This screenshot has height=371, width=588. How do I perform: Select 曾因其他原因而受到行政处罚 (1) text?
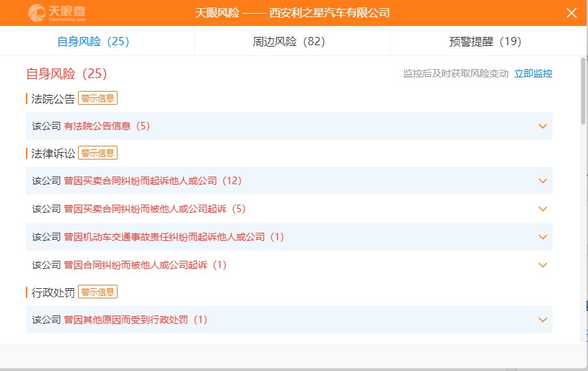coord(136,320)
